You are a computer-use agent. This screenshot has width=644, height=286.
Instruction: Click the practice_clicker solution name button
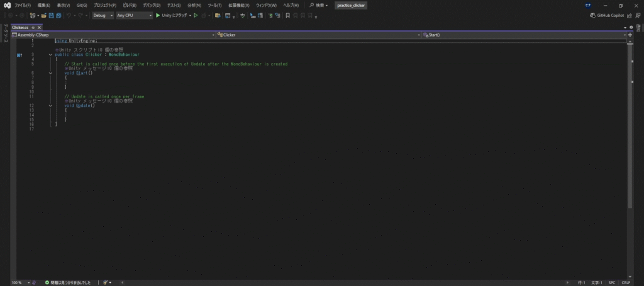coord(351,5)
